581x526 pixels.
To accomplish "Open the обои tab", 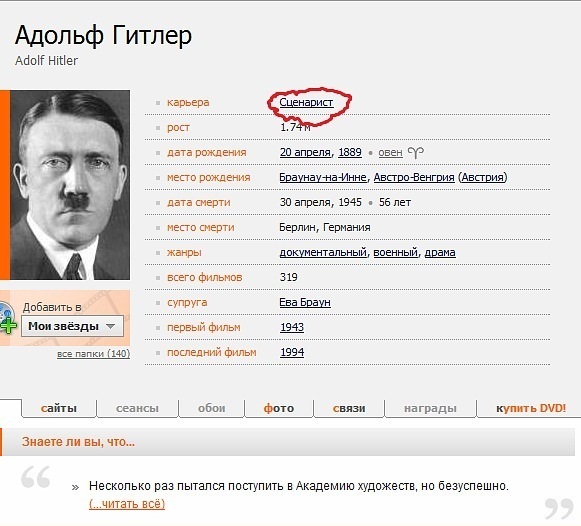I will point(211,408).
